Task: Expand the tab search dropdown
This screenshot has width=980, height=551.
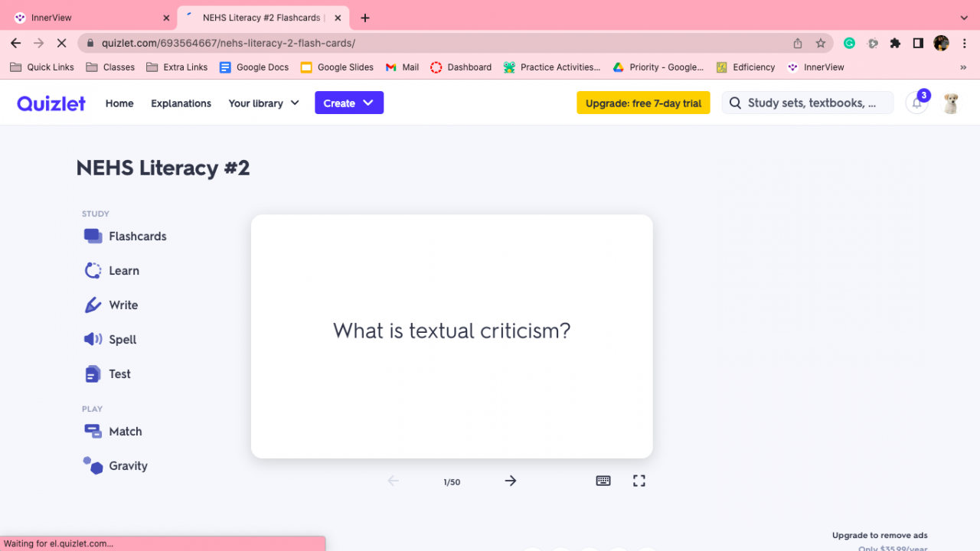Action: (x=964, y=18)
